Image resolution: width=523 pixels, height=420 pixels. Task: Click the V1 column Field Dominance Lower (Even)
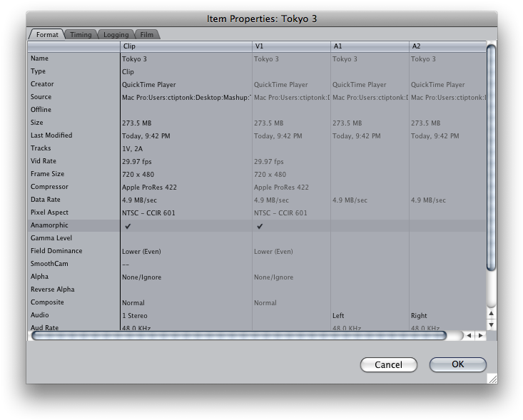pyautogui.click(x=273, y=252)
